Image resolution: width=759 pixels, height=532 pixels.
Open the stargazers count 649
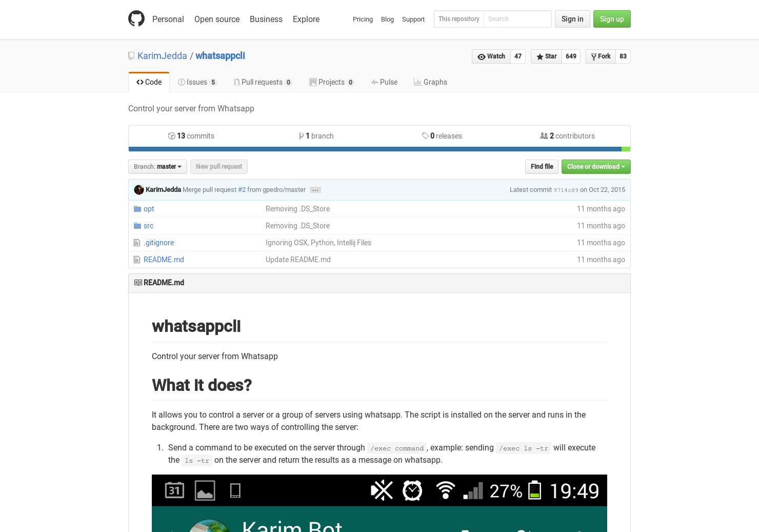[571, 56]
